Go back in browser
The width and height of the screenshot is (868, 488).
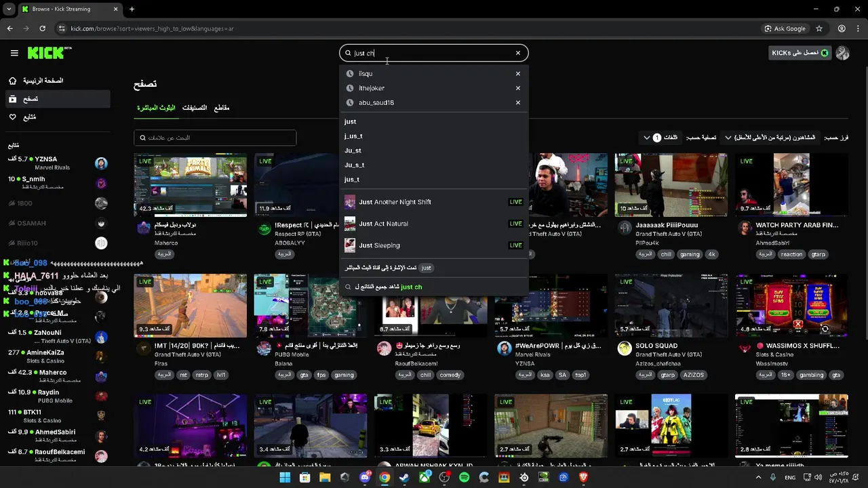tap(9, 28)
